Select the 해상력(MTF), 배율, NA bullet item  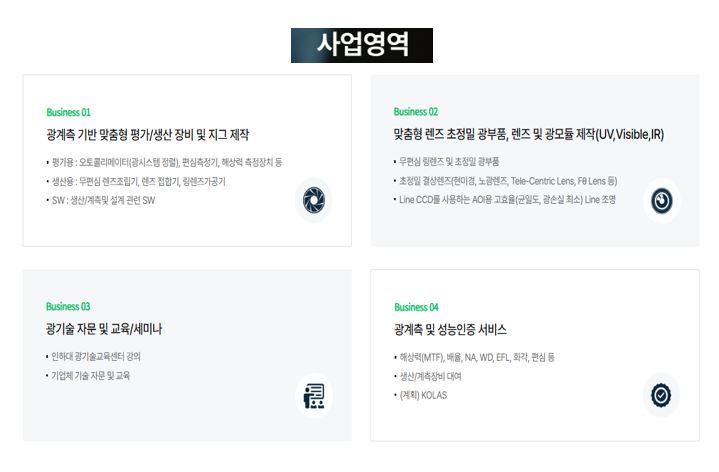pos(474,358)
